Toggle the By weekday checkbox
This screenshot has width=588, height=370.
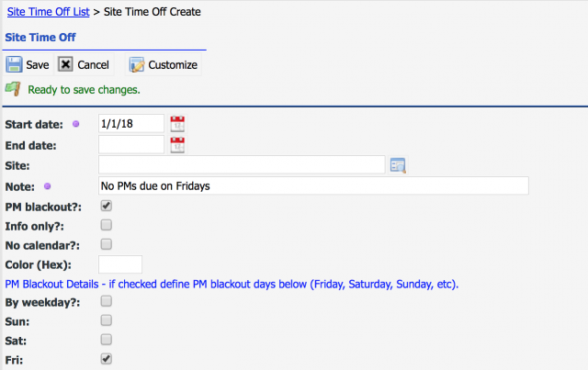pos(107,301)
